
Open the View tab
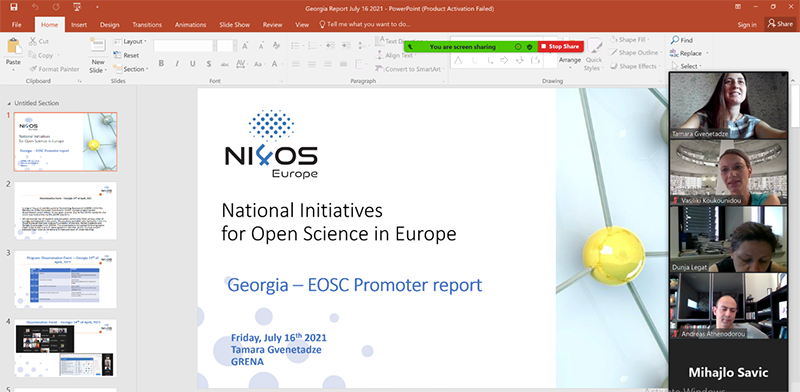pyautogui.click(x=302, y=24)
